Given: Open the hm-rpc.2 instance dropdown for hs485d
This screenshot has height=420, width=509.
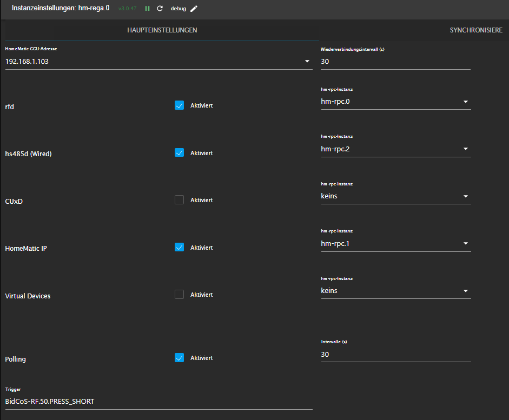Looking at the screenshot, I should point(396,149).
